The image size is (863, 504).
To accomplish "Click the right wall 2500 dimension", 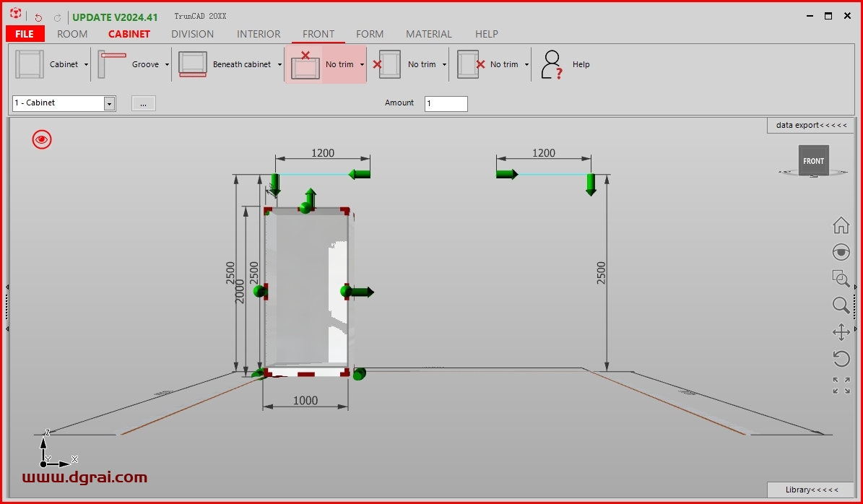I will coord(601,273).
